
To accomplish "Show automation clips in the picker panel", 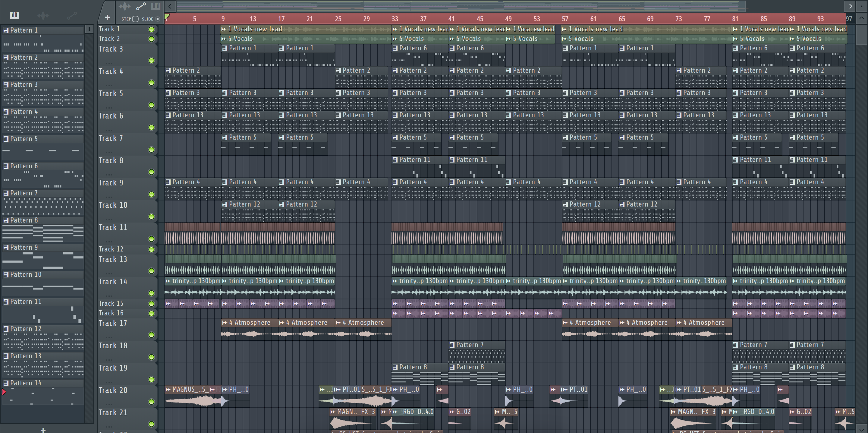I will point(72,15).
